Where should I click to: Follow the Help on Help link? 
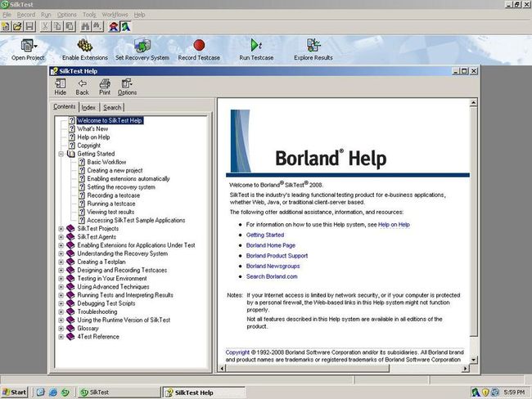[x=394, y=225]
